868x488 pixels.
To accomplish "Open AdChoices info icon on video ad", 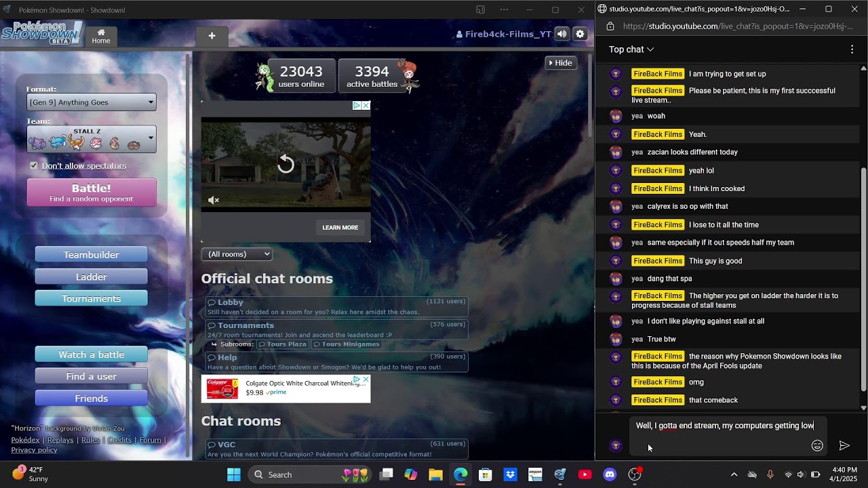I will click(357, 105).
